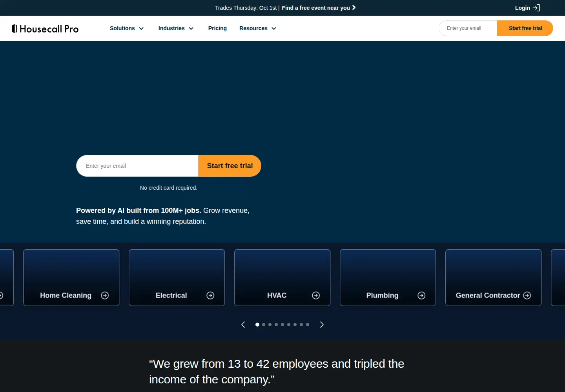Focus the header email input field
Screen dimensions: 565x392
[468, 28]
